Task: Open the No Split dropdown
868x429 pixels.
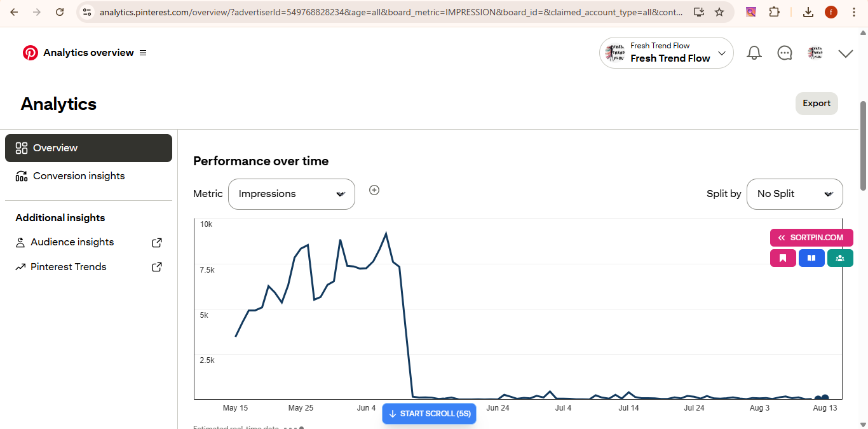Action: [x=795, y=194]
